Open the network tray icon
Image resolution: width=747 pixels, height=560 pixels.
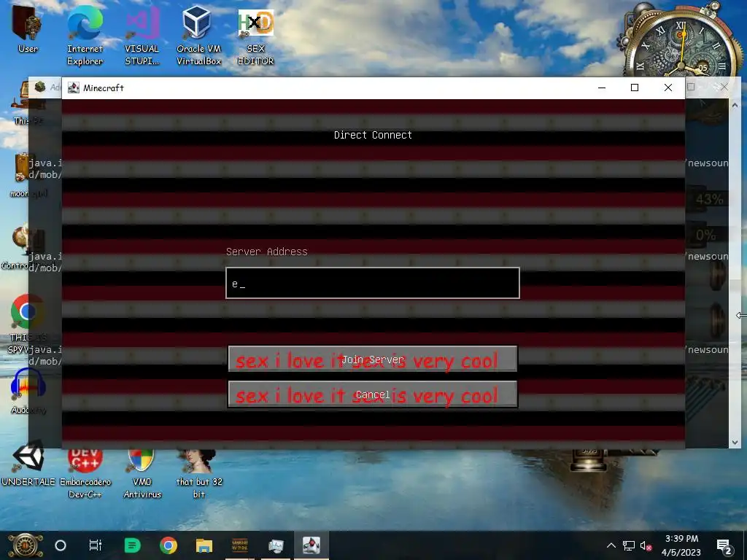pyautogui.click(x=628, y=545)
